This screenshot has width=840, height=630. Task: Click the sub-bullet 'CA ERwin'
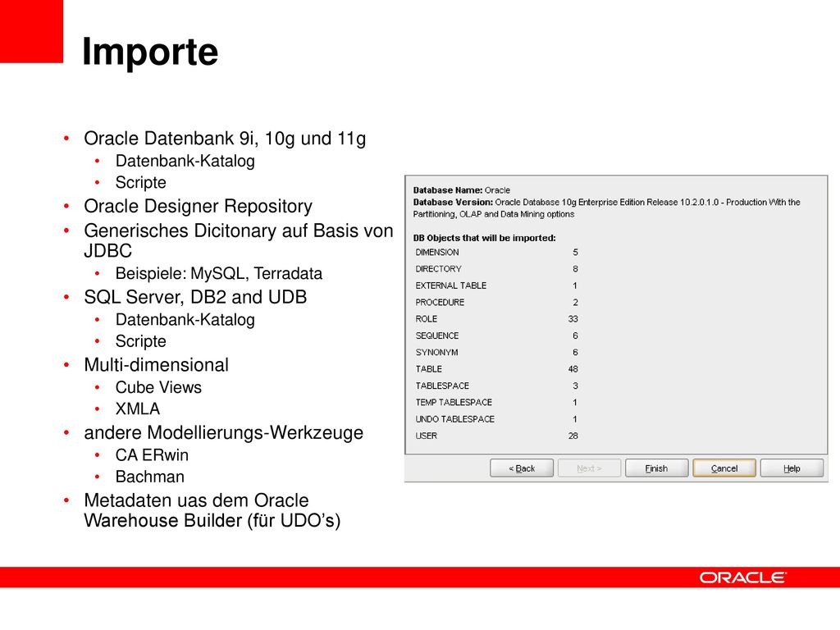point(152,454)
